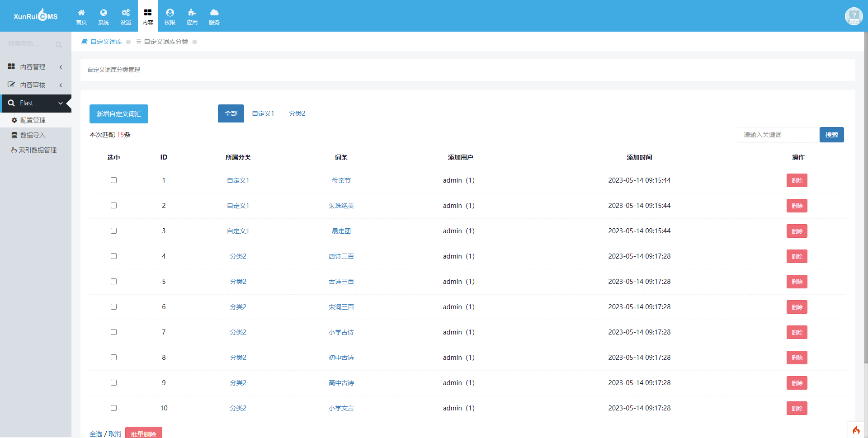Expand the 内容管理 sidebar chevron
Image resolution: width=868 pixels, height=438 pixels.
(x=61, y=67)
